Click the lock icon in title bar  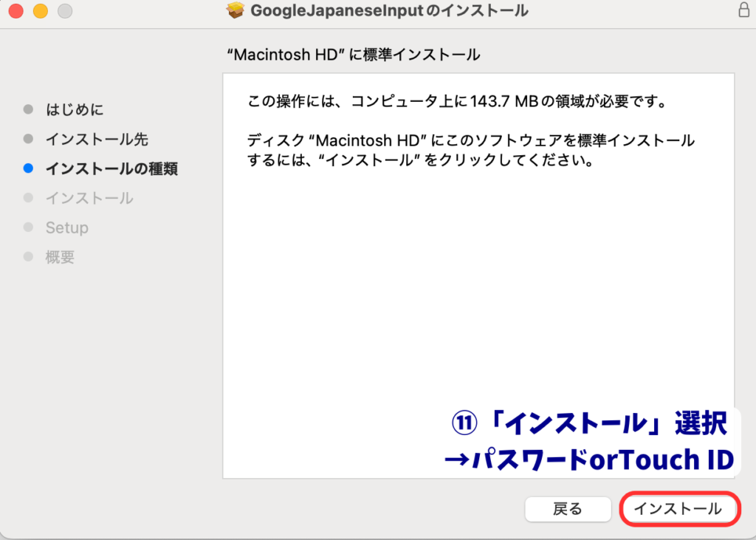point(744,10)
